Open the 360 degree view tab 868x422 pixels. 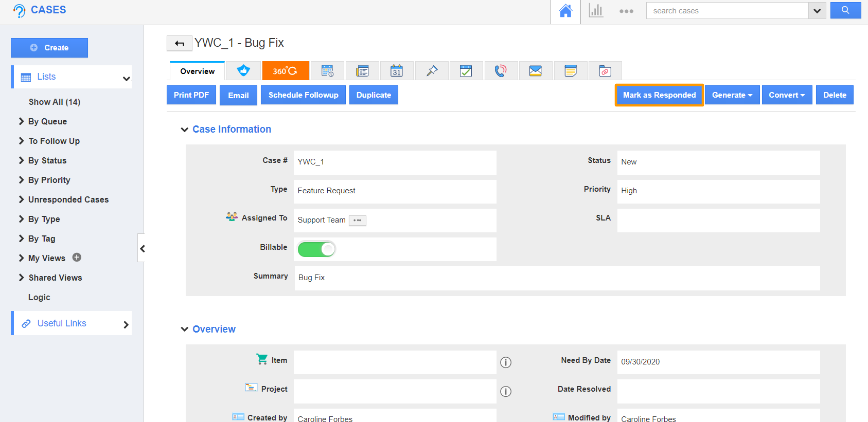click(285, 71)
